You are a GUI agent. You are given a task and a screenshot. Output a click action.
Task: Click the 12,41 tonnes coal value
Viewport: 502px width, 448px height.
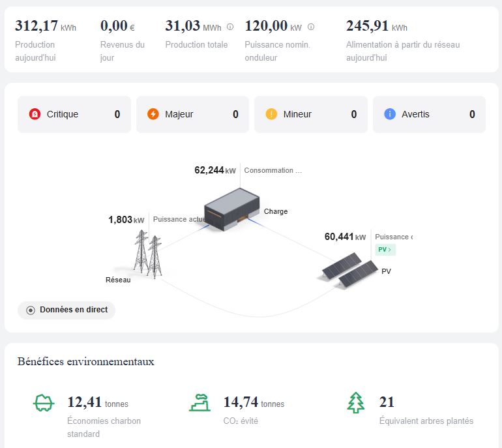point(98,402)
